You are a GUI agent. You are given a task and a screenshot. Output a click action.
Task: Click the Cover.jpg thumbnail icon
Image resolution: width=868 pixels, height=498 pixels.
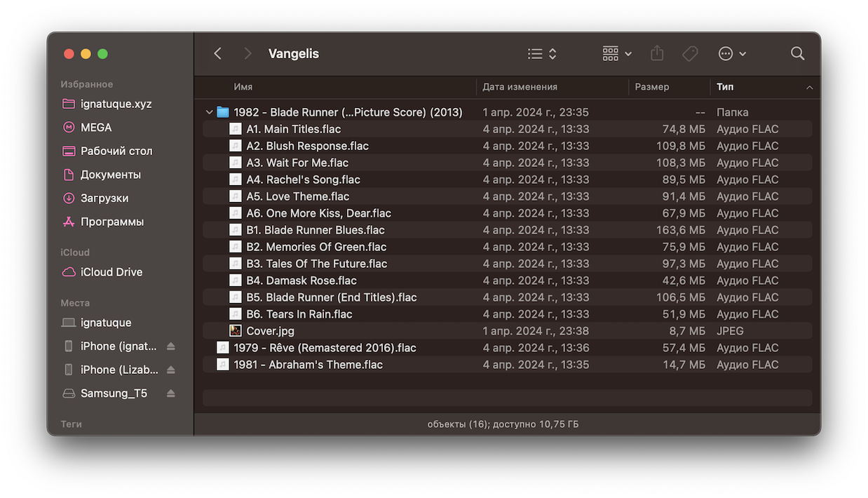[236, 331]
